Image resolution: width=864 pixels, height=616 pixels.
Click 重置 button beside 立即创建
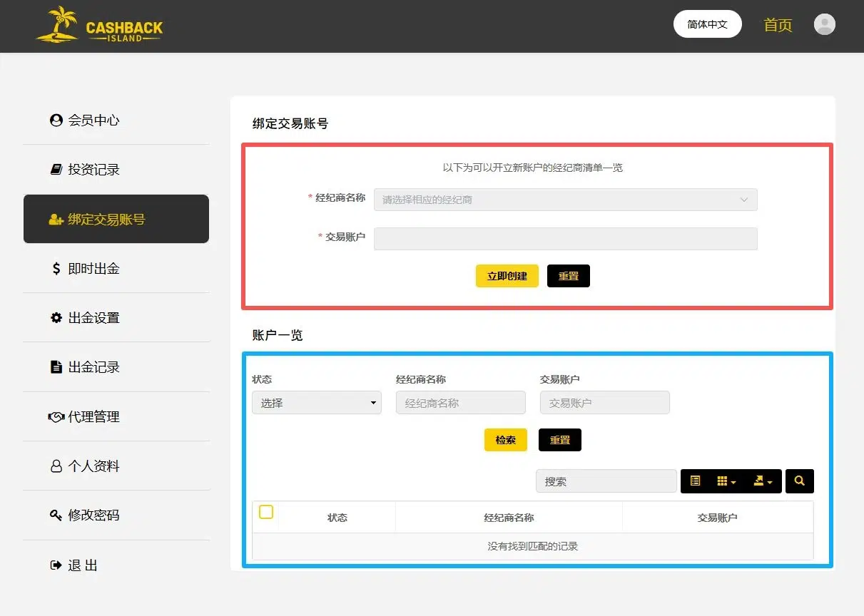(x=569, y=276)
